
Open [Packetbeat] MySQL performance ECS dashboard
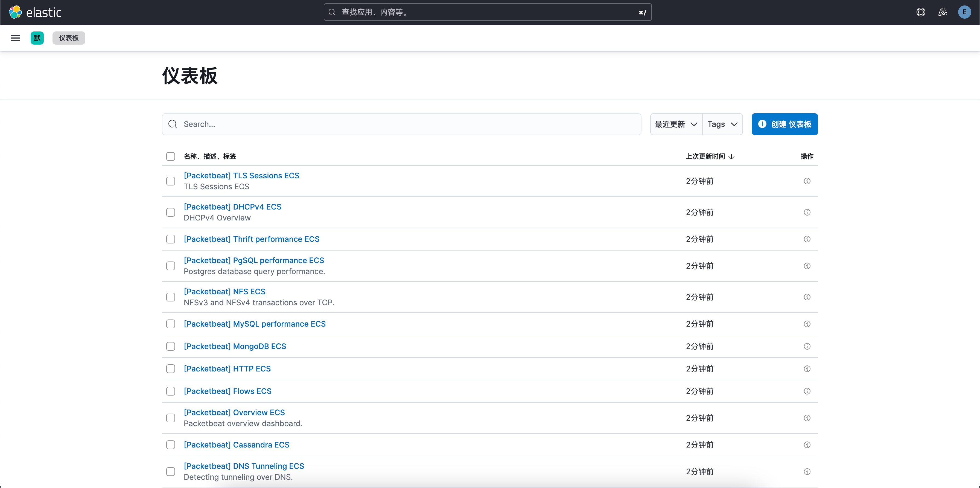(255, 324)
